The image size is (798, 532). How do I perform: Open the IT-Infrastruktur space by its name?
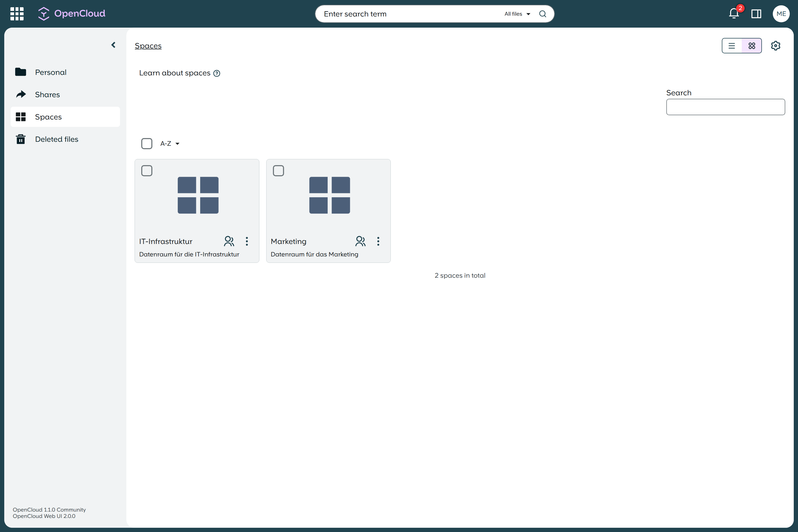[x=166, y=241]
